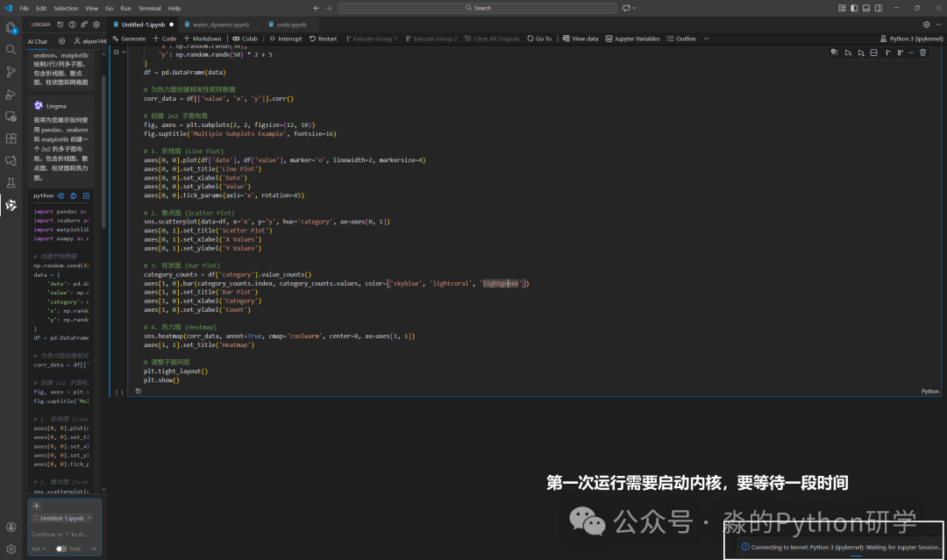Click 'Connecting to kernel' notification
The image size is (947, 560).
841,548
